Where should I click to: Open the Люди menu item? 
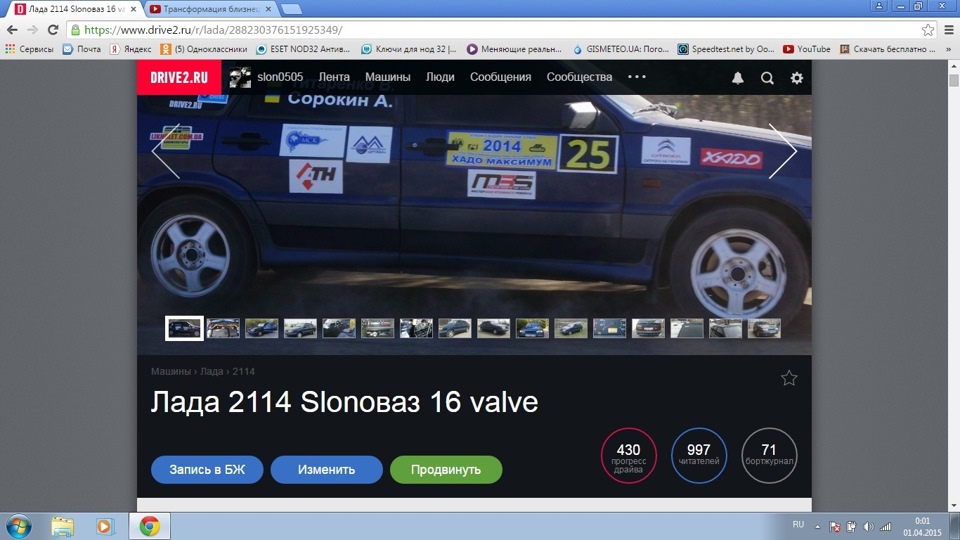[440, 77]
